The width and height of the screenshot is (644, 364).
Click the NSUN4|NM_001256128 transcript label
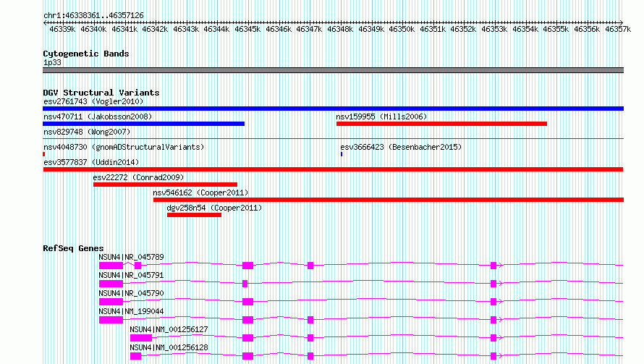pos(169,347)
